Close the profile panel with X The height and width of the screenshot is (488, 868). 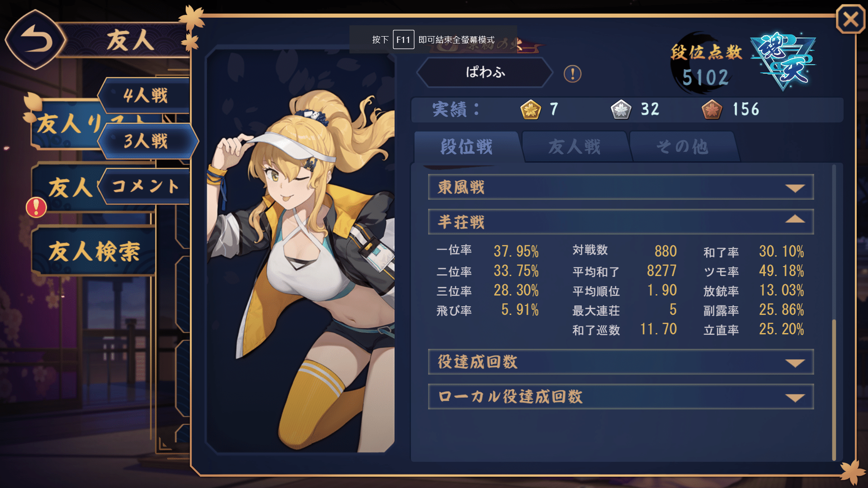(x=850, y=19)
